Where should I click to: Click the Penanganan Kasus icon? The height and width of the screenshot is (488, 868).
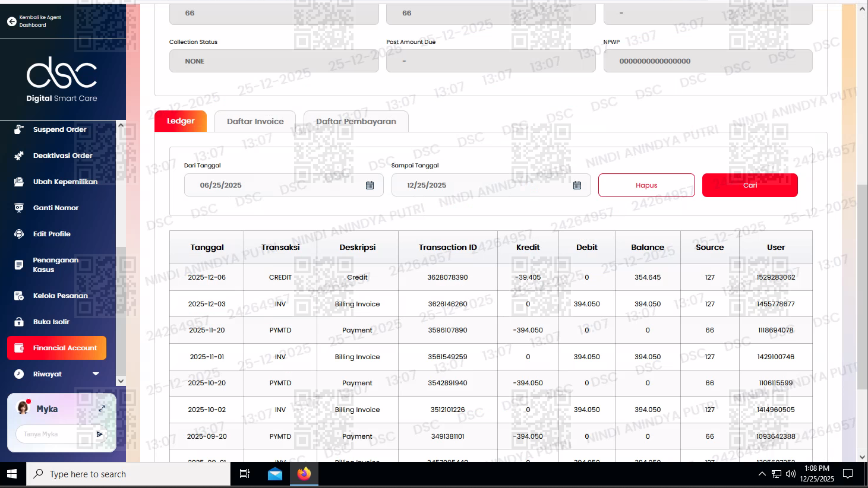pyautogui.click(x=19, y=265)
